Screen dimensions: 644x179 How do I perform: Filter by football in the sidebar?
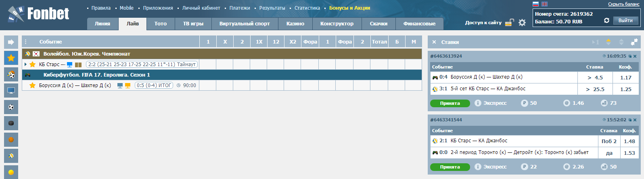click(11, 107)
